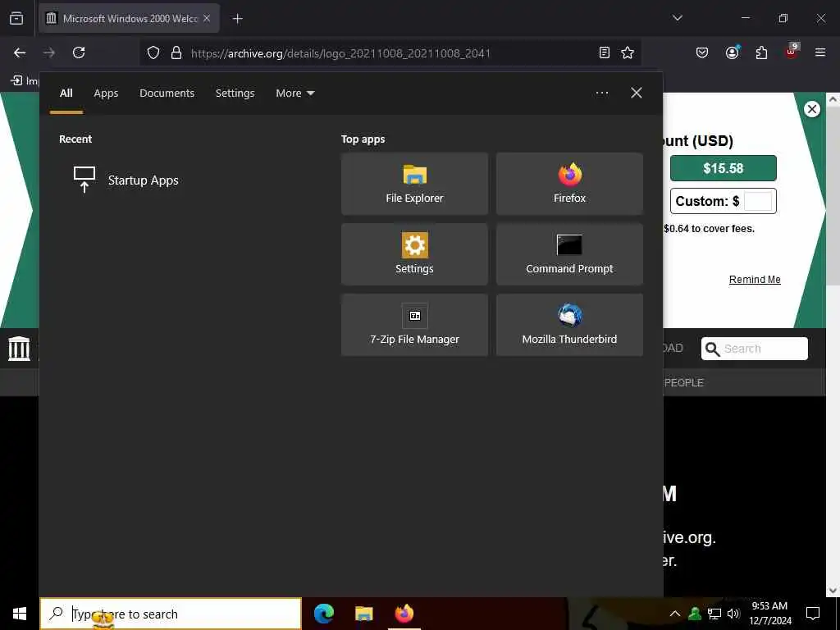840x630 pixels.
Task: Open the notification center icon
Action: pos(813,614)
